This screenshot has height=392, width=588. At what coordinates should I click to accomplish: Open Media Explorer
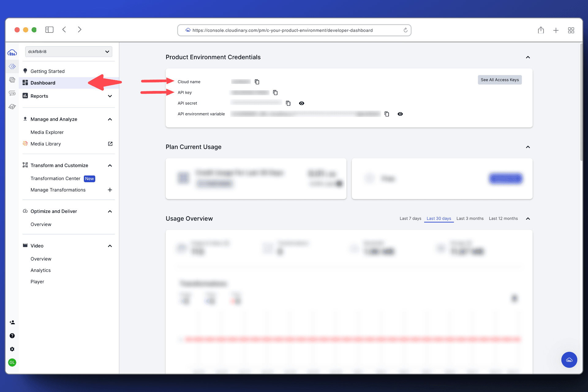tap(47, 132)
